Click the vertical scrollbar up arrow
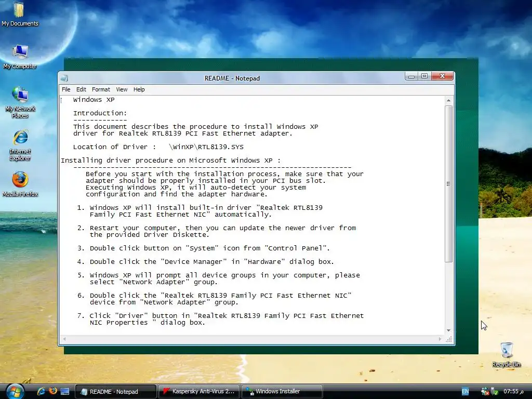Screen dimensions: 532x399 coord(448,100)
